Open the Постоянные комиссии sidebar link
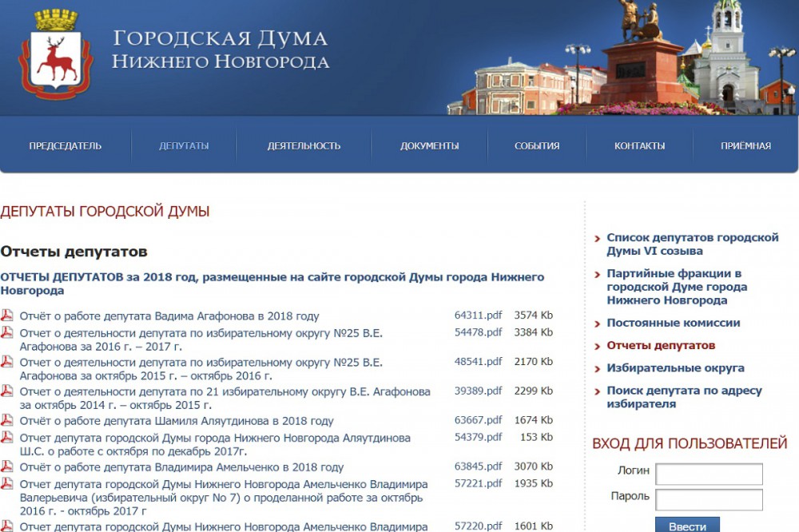Image resolution: width=799 pixels, height=532 pixels. (x=673, y=323)
